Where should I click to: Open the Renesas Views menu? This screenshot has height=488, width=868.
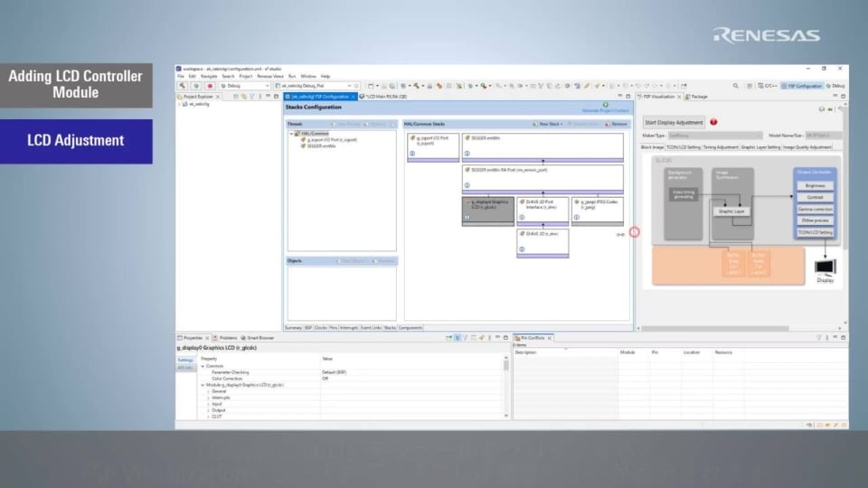tap(269, 77)
